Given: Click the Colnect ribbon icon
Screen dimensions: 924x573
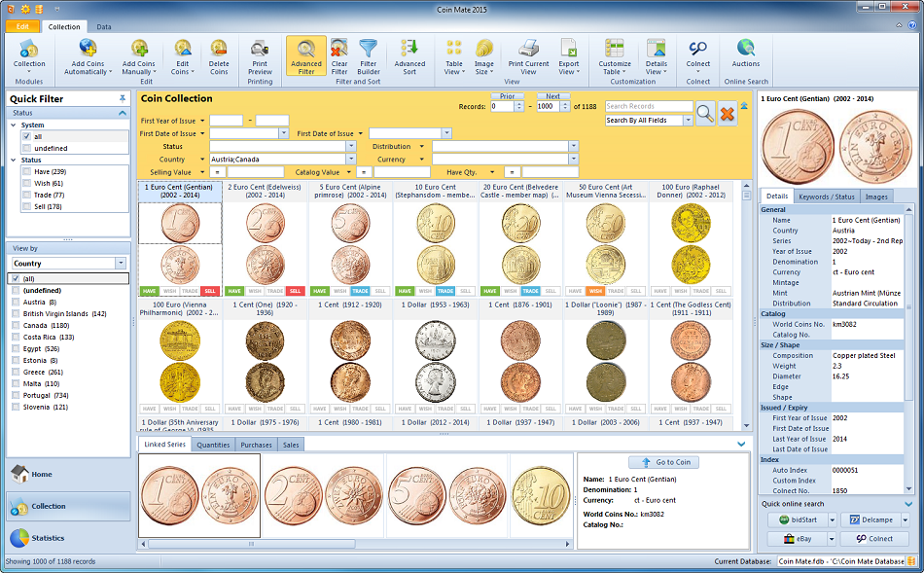Looking at the screenshot, I should pyautogui.click(x=698, y=49).
